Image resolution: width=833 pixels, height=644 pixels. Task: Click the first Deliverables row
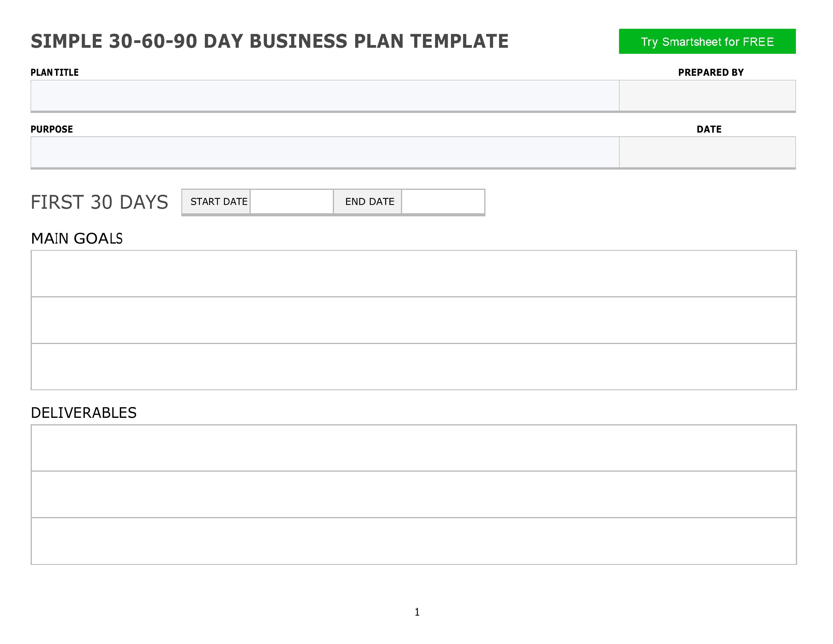click(413, 448)
